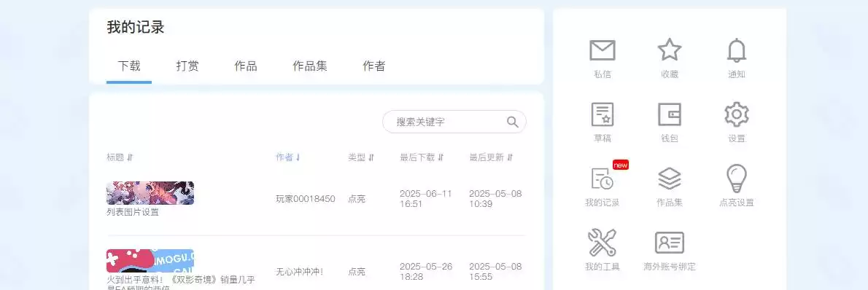Image resolution: width=868 pixels, height=290 pixels.
Task: Switch to the 下载 tab
Action: click(129, 66)
